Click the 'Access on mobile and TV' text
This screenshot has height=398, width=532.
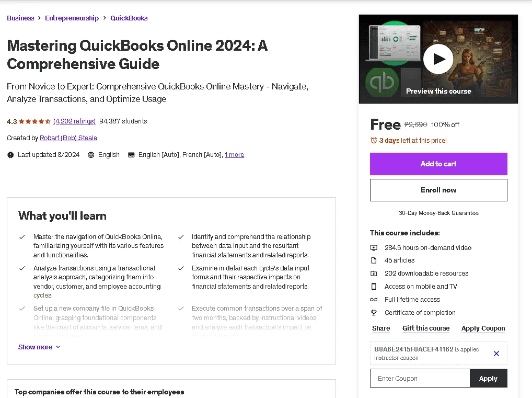pyautogui.click(x=421, y=287)
